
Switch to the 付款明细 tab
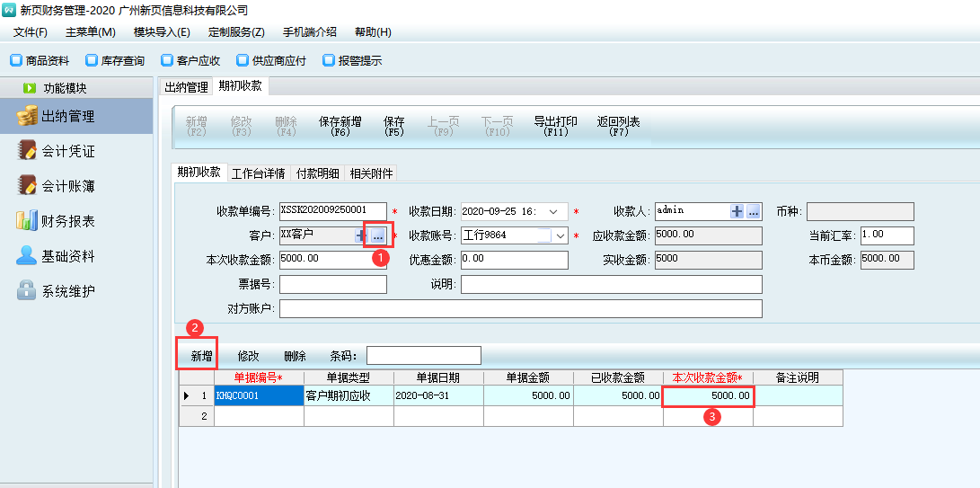(x=317, y=173)
